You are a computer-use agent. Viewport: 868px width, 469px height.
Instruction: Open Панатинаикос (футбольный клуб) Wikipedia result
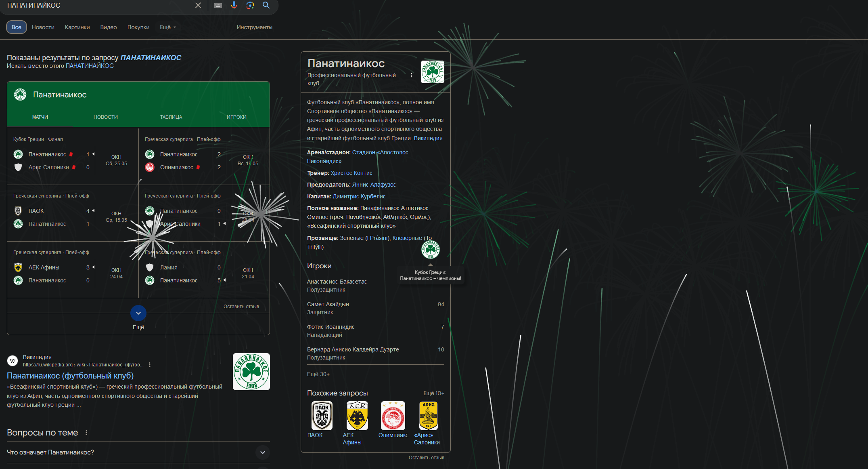[x=70, y=376]
